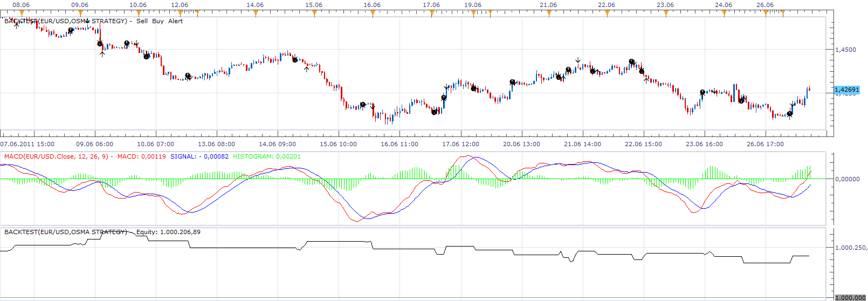Click the last black trade marker near 26.06
This screenshot has width=868, height=301.
click(790, 114)
